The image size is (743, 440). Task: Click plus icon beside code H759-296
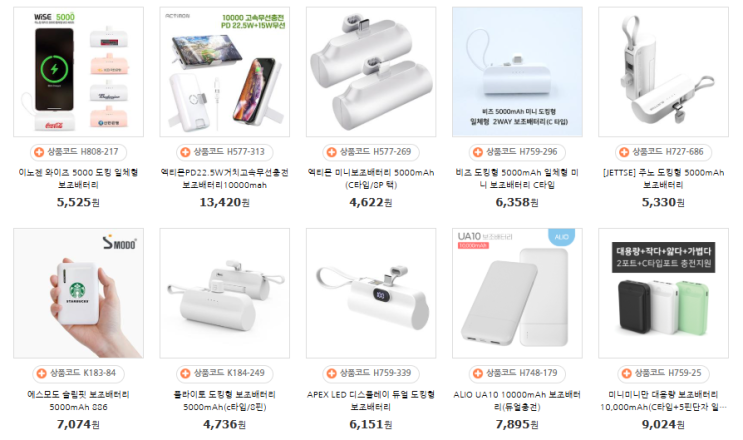[478, 152]
